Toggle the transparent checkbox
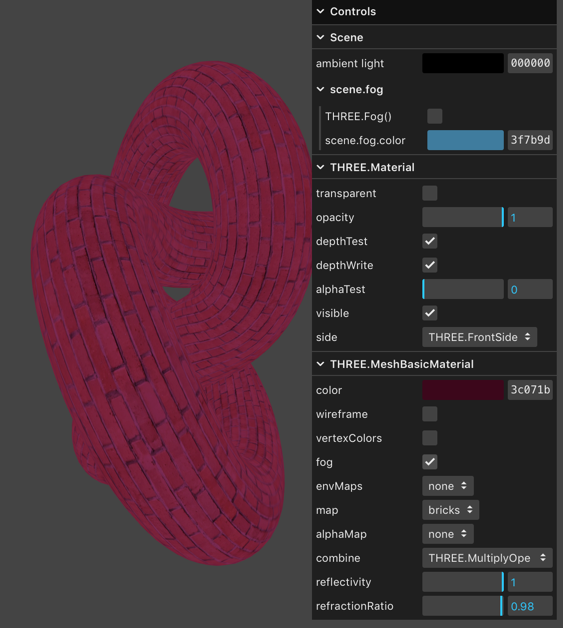This screenshot has width=563, height=628. (x=430, y=193)
